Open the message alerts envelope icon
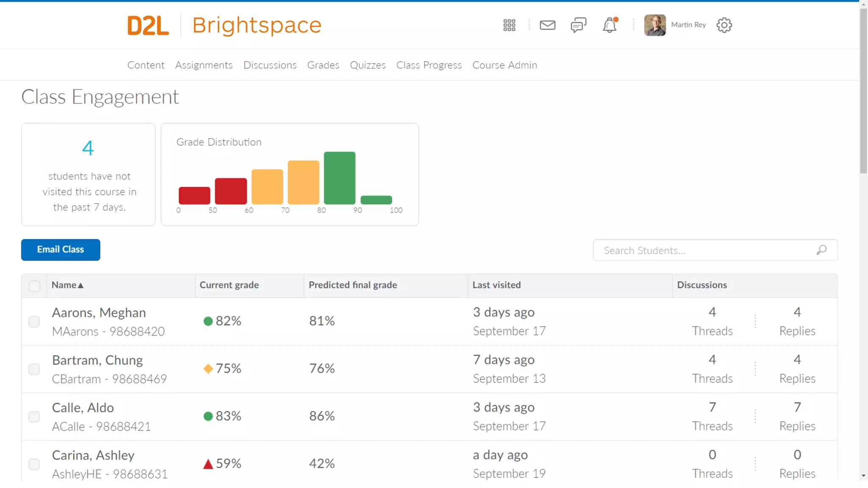This screenshot has height=488, width=868. (547, 25)
